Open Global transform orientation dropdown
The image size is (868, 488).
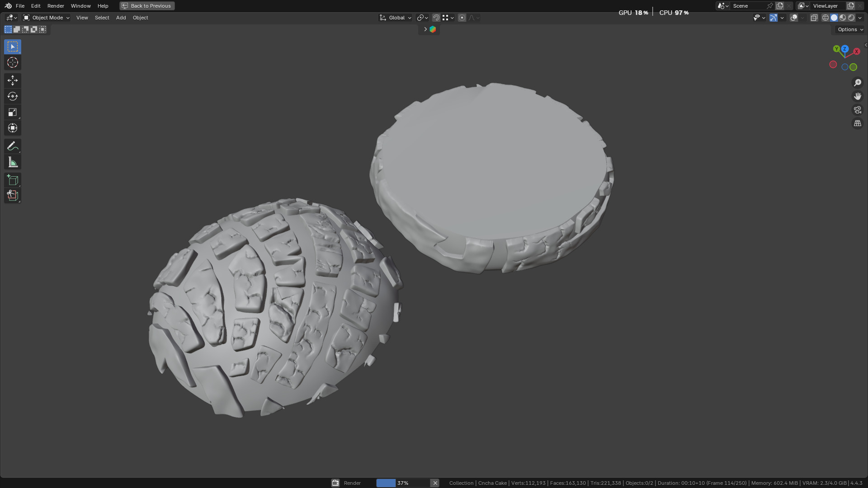pyautogui.click(x=396, y=18)
